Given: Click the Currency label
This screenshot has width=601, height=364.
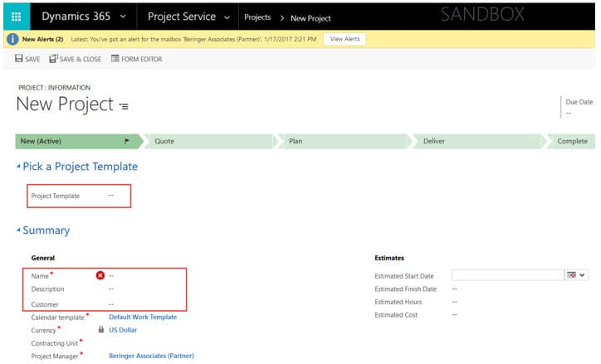Looking at the screenshot, I should (x=43, y=330).
